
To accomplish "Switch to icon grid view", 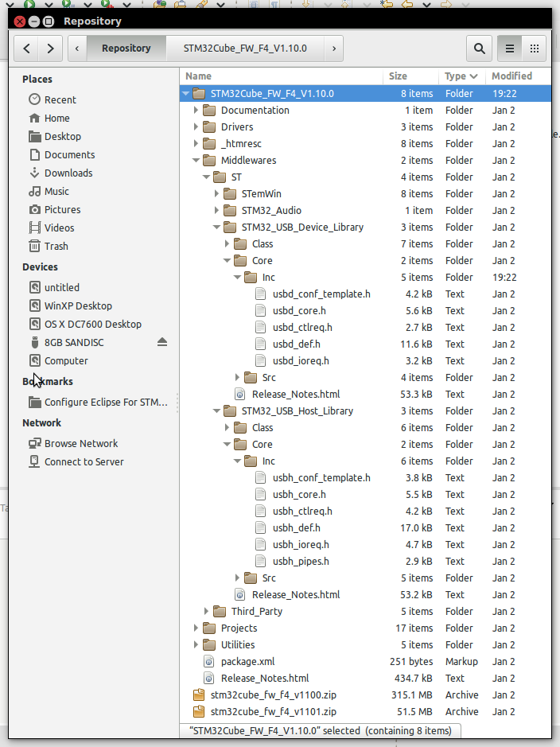I will coord(535,49).
